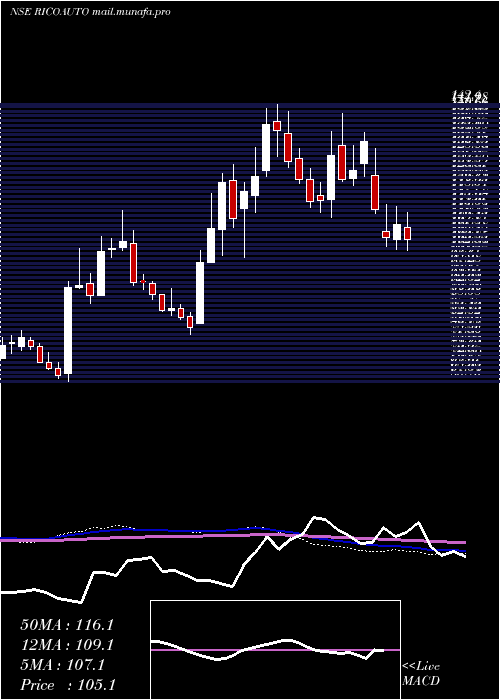This screenshot has width=500, height=700.
Task: Click the NSE RICOAUTO chart title
Action: pos(90,12)
